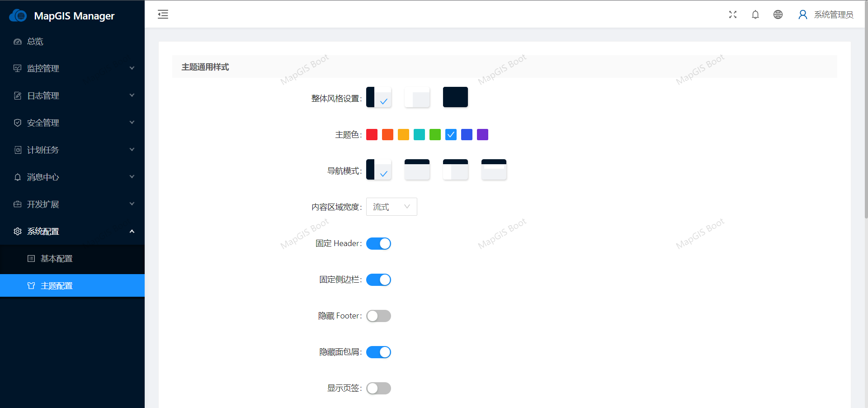Click the 安全管理 shield icon
This screenshot has height=408, width=868.
[18, 123]
